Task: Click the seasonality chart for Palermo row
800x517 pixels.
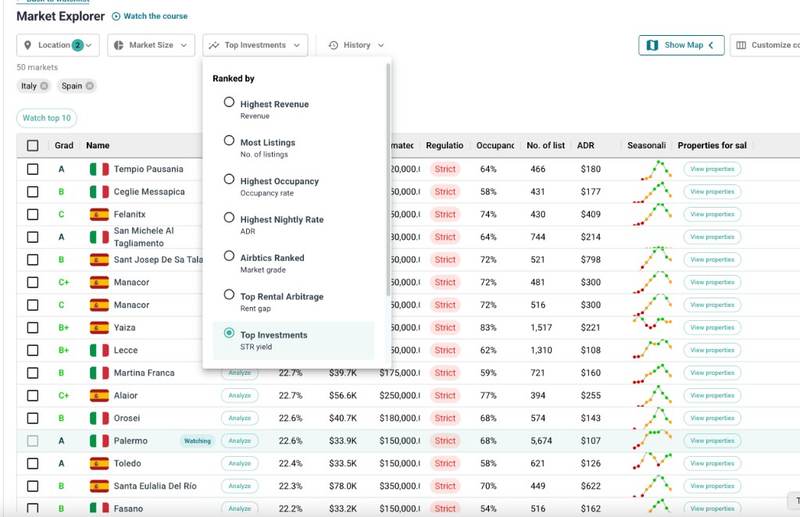Action: (x=652, y=439)
